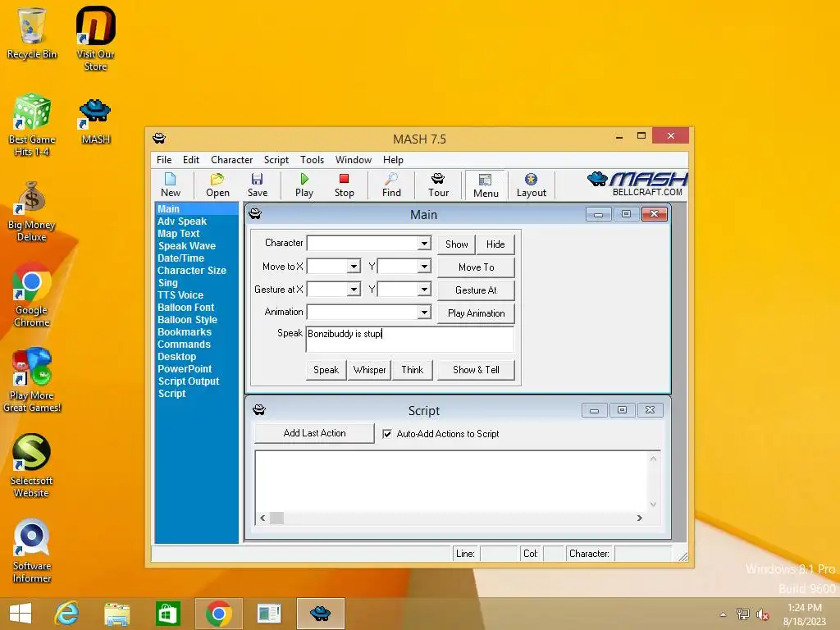
Task: Open the Character menu
Action: (x=231, y=160)
